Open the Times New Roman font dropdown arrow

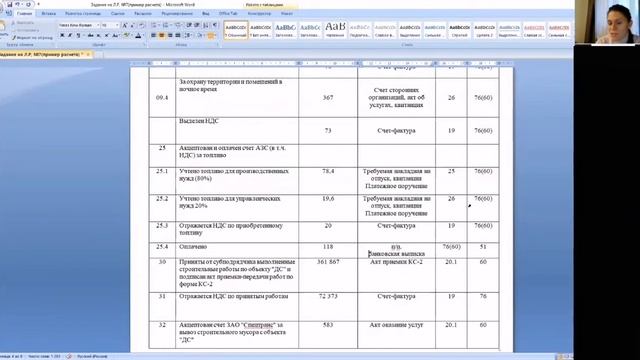pyautogui.click(x=98, y=25)
